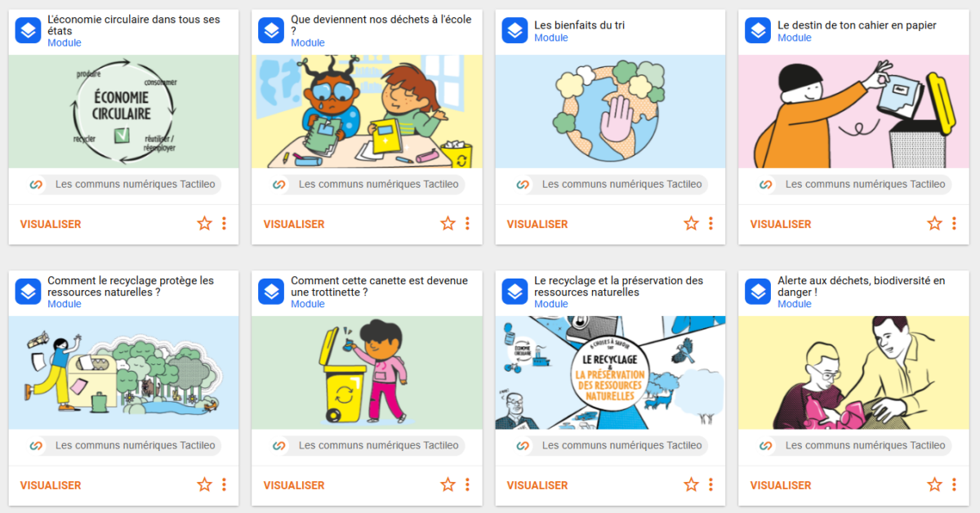Open 'Que deviennent nos déchets à l'école' title
980x513 pixels.
(381, 25)
